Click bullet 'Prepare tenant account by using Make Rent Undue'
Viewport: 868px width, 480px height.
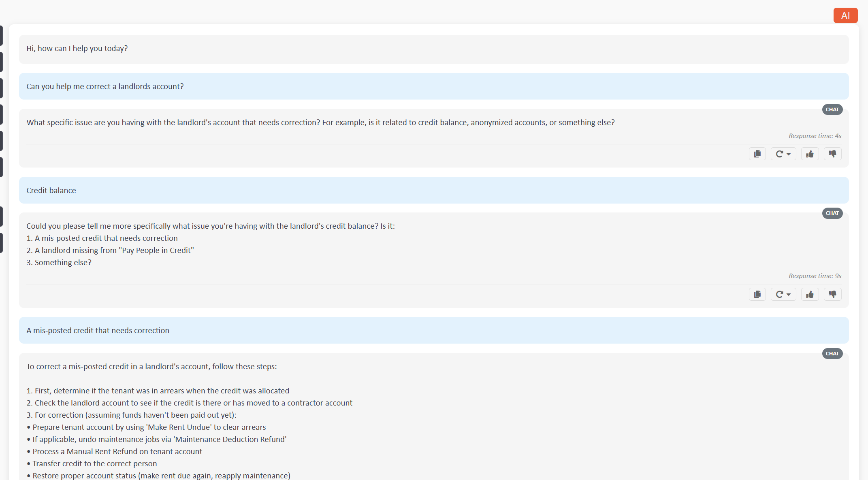pos(146,427)
